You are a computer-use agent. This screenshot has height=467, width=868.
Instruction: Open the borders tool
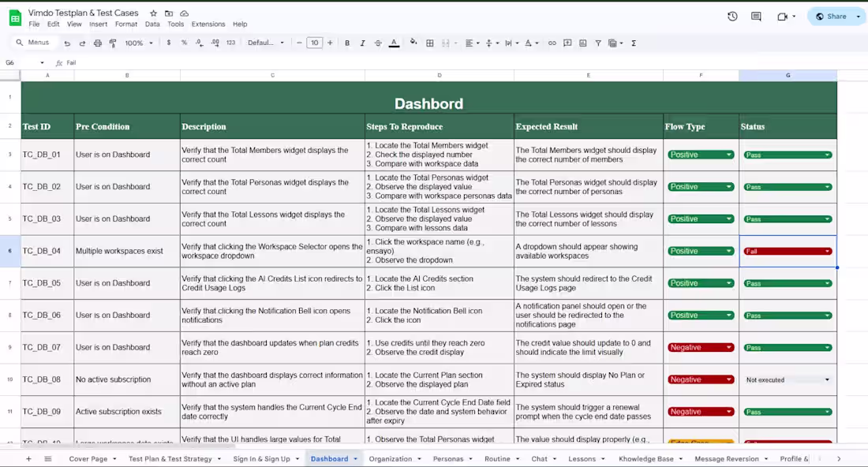(429, 43)
